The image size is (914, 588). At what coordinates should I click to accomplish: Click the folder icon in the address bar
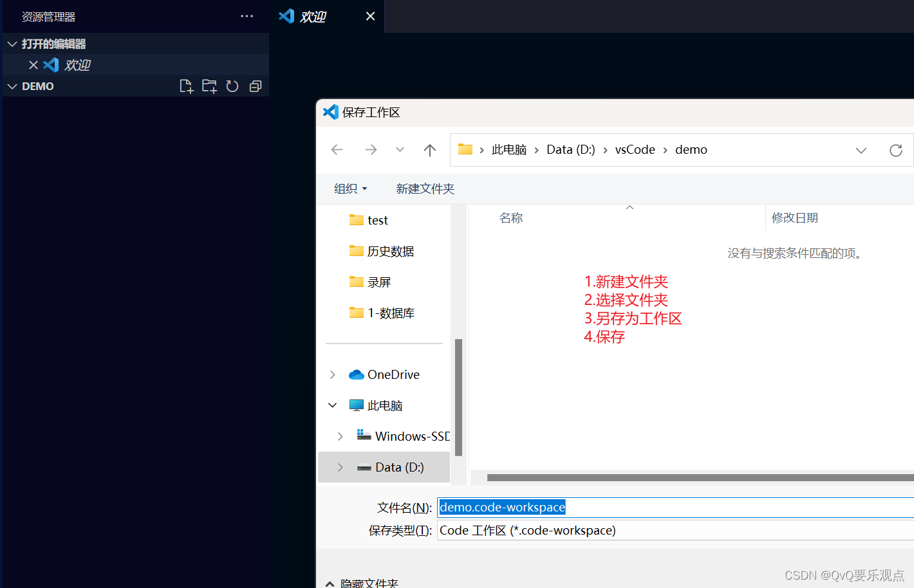[x=465, y=149]
